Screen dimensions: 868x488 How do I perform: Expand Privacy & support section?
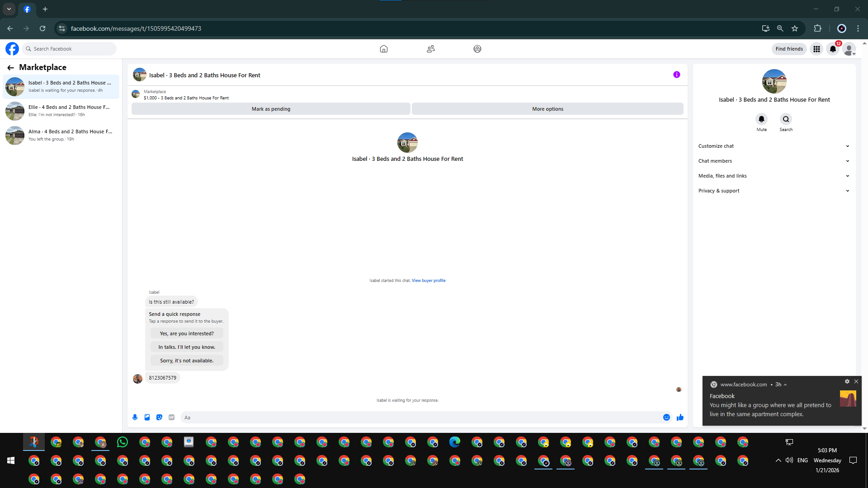point(773,191)
